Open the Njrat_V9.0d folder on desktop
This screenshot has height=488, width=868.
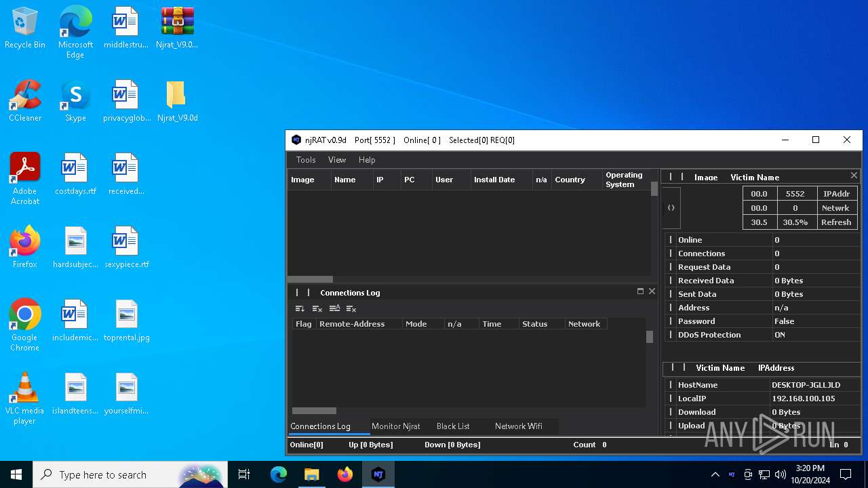[177, 102]
